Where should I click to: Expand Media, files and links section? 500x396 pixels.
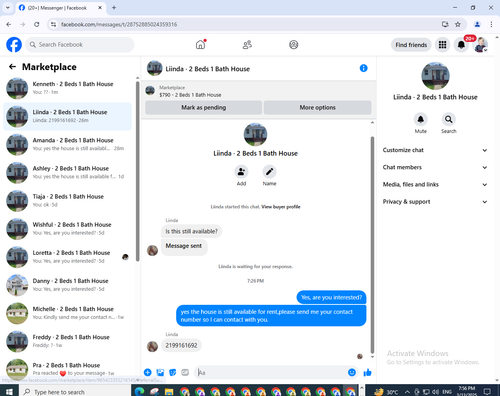tap(435, 184)
